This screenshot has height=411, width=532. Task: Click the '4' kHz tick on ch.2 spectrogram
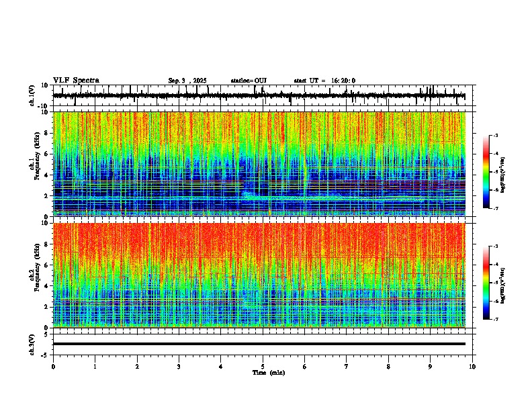(48, 286)
